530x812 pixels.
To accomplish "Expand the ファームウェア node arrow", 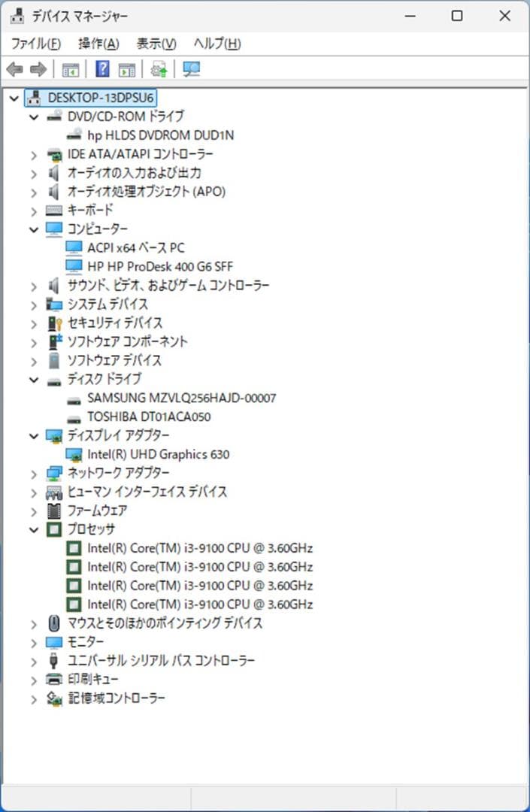I will coord(34,512).
